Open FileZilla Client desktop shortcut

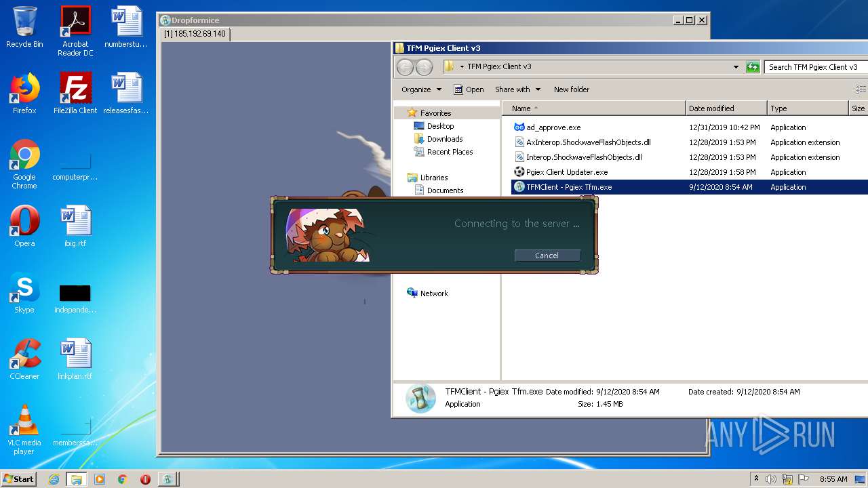tap(75, 93)
